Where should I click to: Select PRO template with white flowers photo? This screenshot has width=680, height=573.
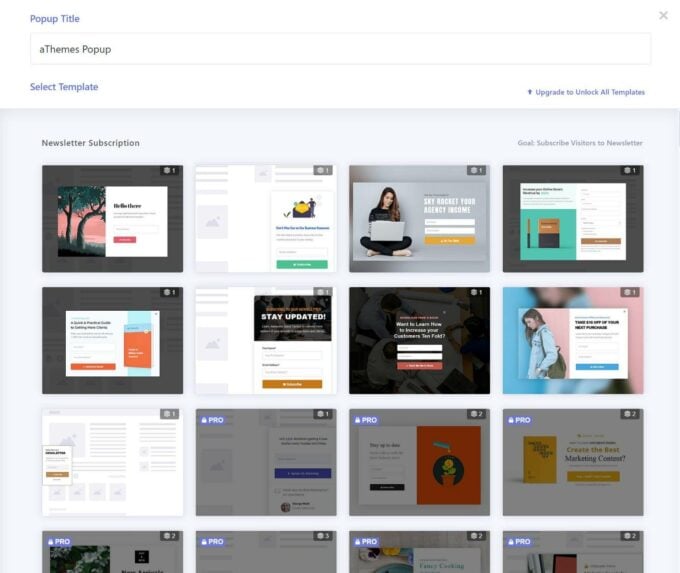coord(112,552)
